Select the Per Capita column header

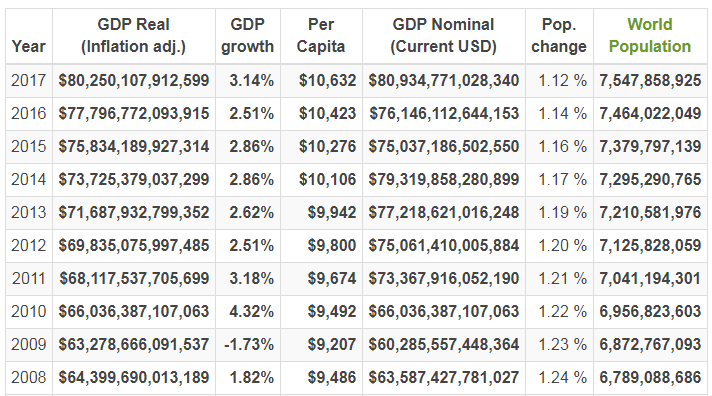(321, 35)
